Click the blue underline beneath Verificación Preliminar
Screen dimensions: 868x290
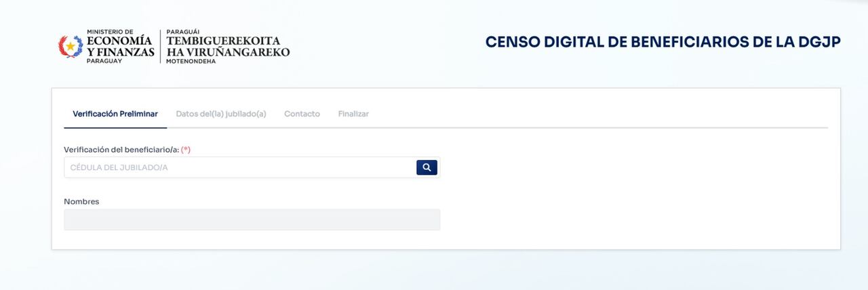point(115,127)
